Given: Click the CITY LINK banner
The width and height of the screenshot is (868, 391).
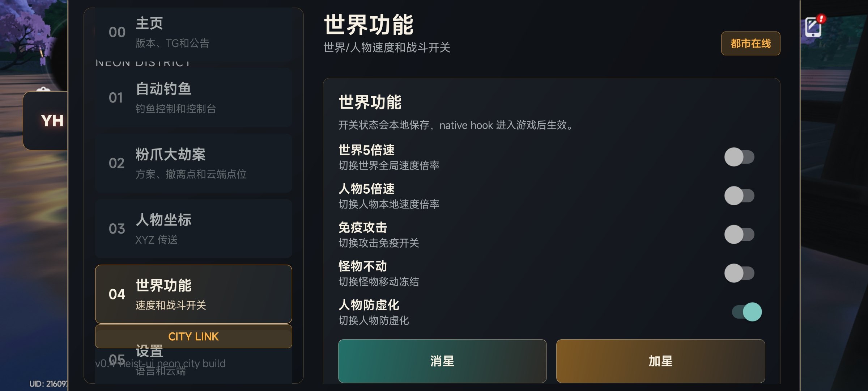Looking at the screenshot, I should [x=193, y=336].
